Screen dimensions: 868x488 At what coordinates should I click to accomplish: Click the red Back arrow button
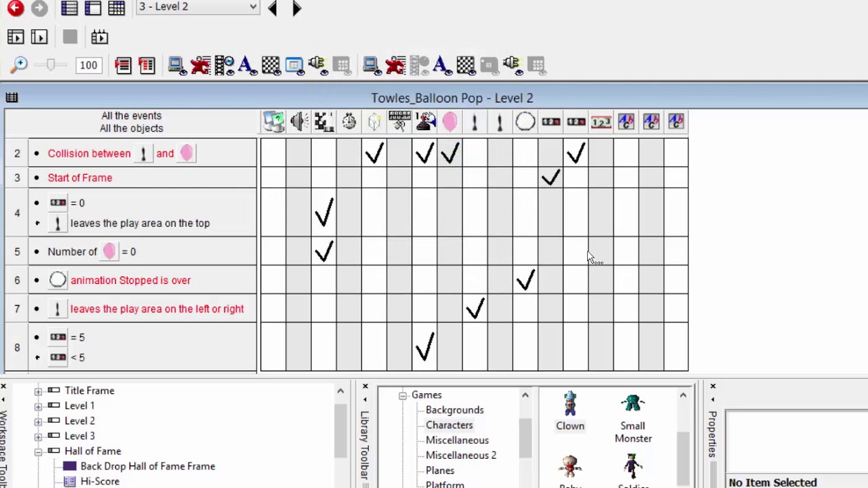16,8
